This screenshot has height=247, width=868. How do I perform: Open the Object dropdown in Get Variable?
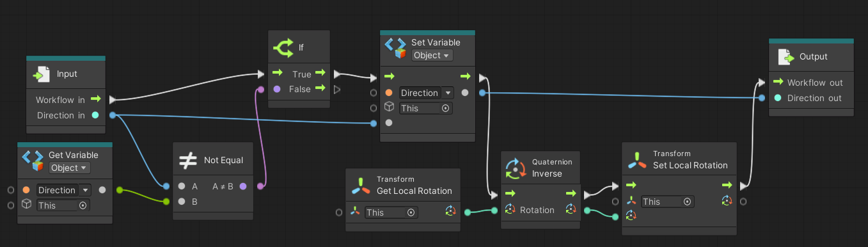70,168
